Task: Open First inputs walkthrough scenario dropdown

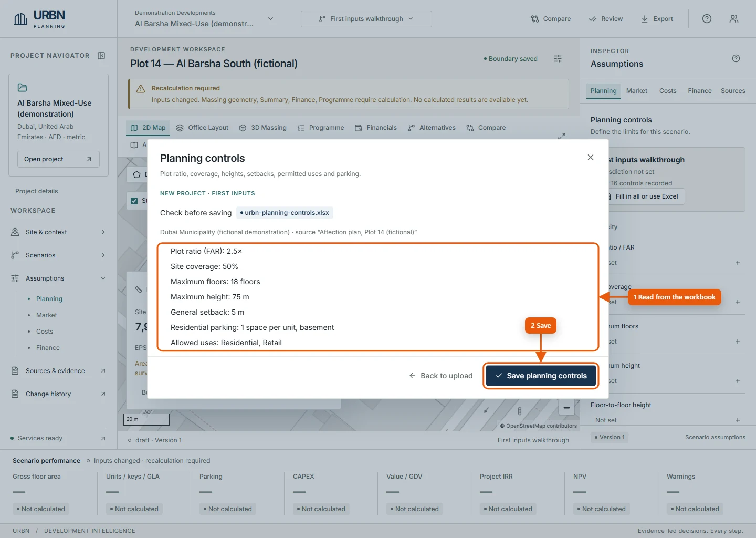Action: 366,19
